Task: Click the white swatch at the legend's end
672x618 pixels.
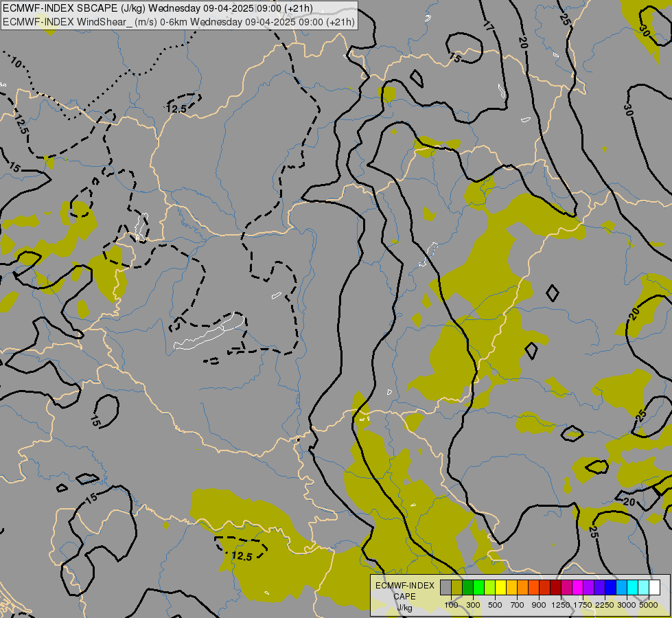Action: point(654,587)
